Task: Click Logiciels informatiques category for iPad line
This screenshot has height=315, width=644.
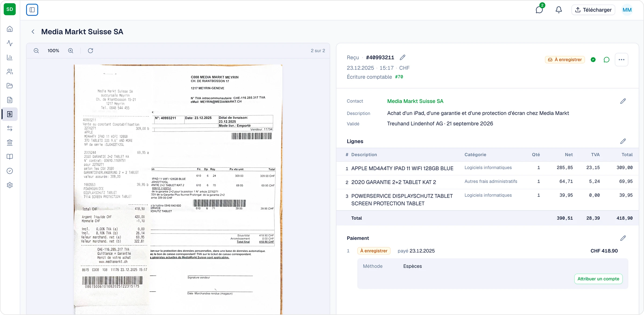Action: coord(488,168)
